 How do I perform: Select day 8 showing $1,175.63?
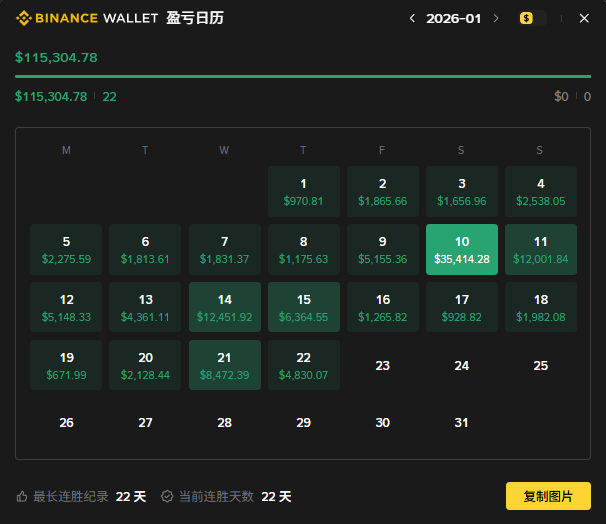[304, 249]
